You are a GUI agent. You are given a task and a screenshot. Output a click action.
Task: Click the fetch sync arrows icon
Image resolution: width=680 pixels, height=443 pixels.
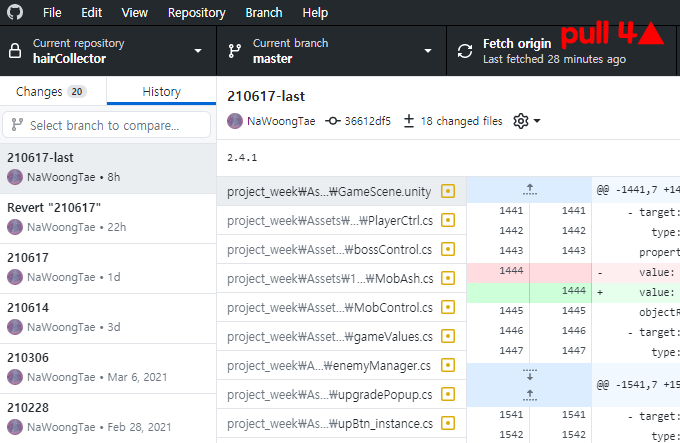pos(465,51)
